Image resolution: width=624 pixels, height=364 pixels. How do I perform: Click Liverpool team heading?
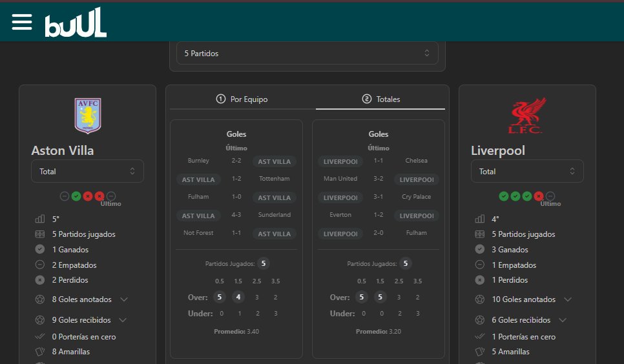498,151
